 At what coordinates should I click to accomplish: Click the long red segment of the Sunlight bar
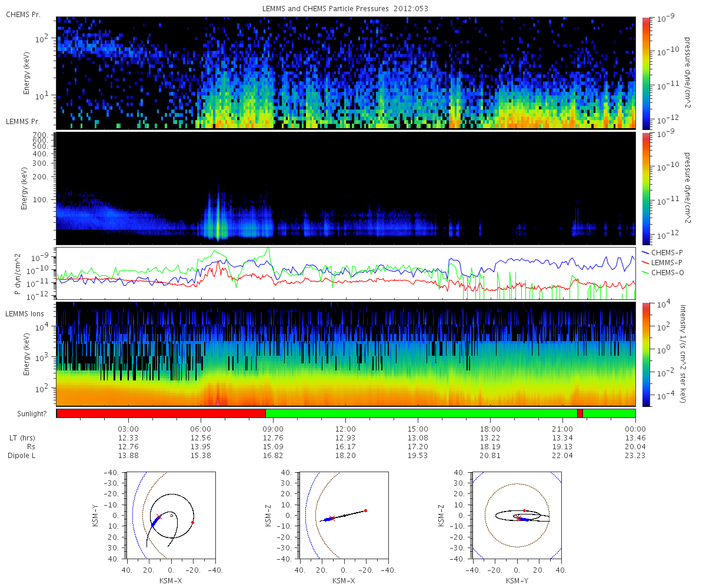(x=161, y=413)
